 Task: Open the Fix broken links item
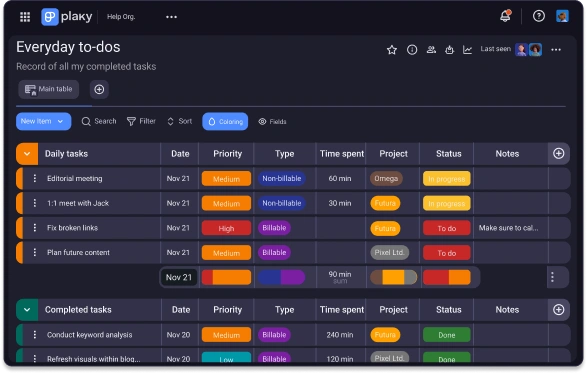[72, 228]
